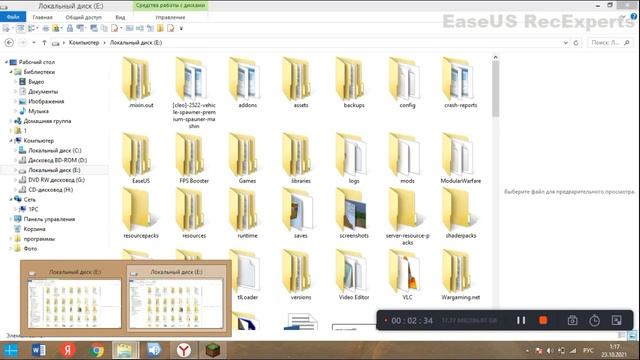Click the Средства работы с дисками contextual tab
The height and width of the screenshot is (360, 640).
point(171,5)
